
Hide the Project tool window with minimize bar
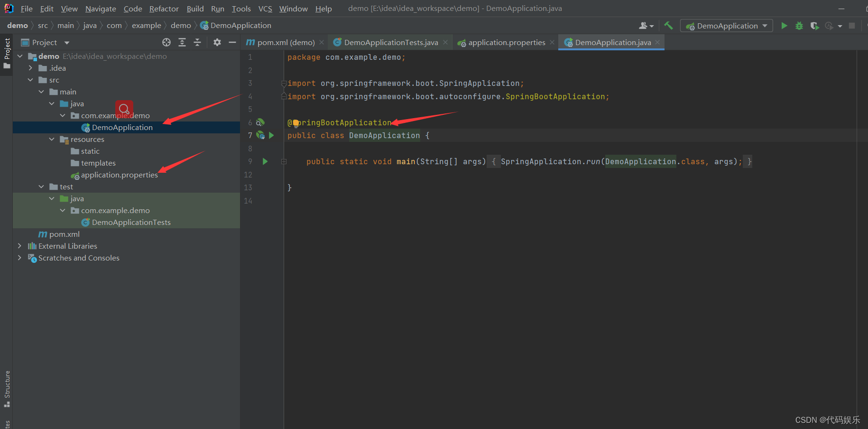pyautogui.click(x=232, y=42)
